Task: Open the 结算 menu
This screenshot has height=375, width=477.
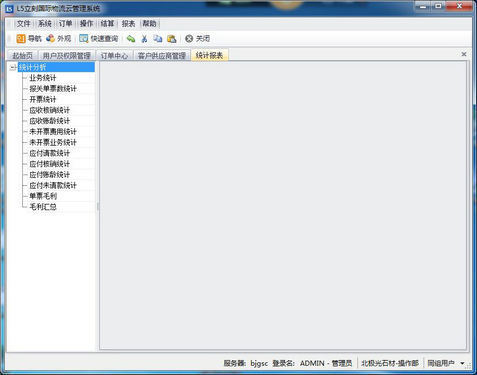Action: pos(107,24)
